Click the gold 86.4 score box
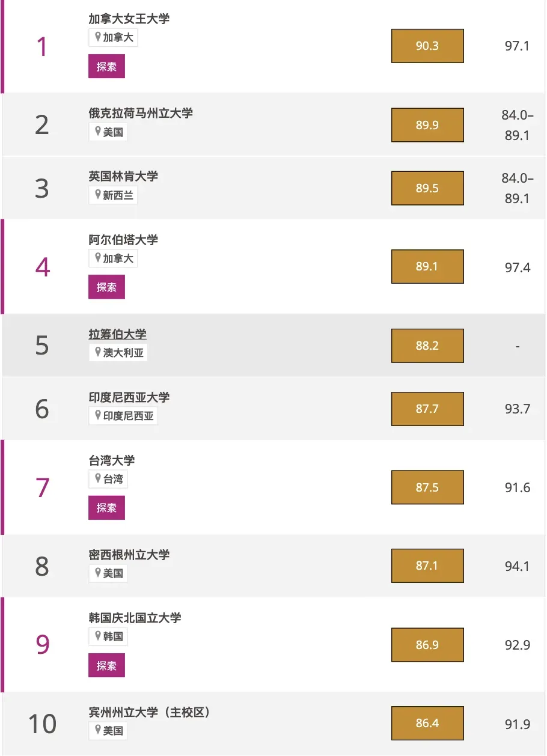The width and height of the screenshot is (547, 756). [427, 723]
